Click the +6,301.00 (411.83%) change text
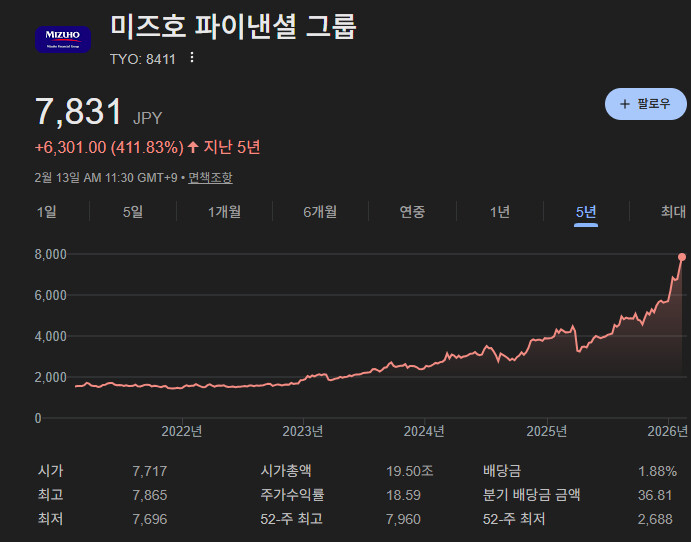The height and width of the screenshot is (542, 691). 109,147
